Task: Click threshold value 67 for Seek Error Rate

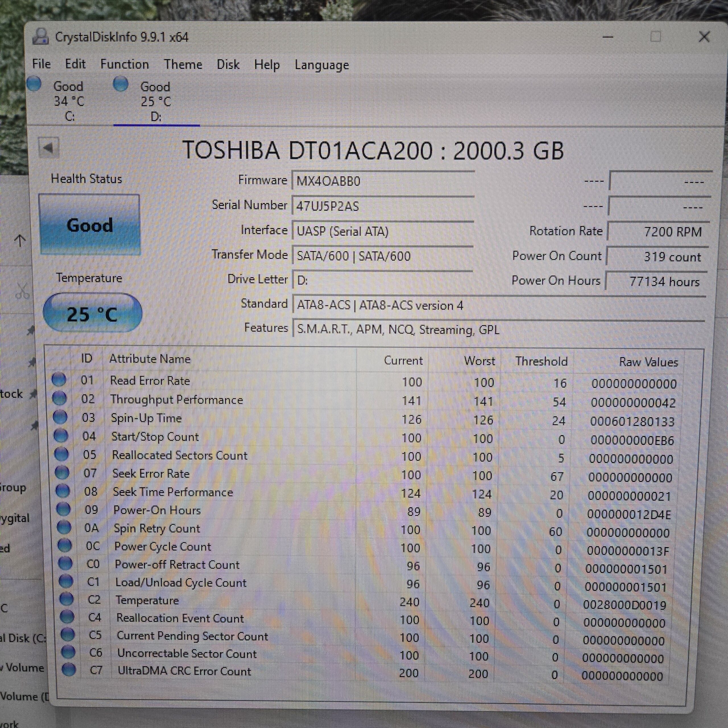Action: 557,476
